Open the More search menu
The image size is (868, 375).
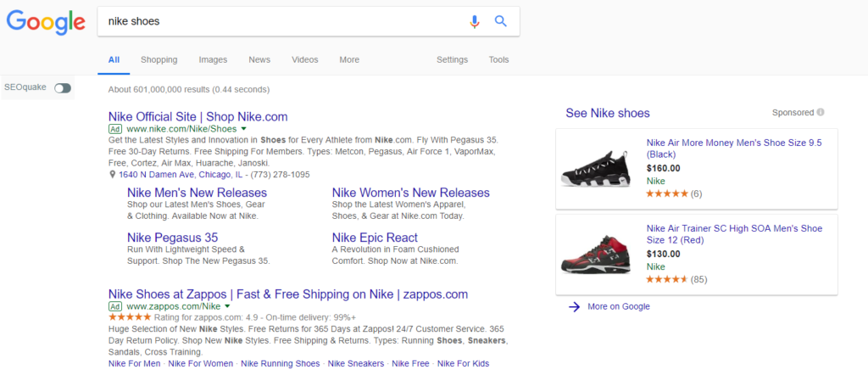coord(349,60)
